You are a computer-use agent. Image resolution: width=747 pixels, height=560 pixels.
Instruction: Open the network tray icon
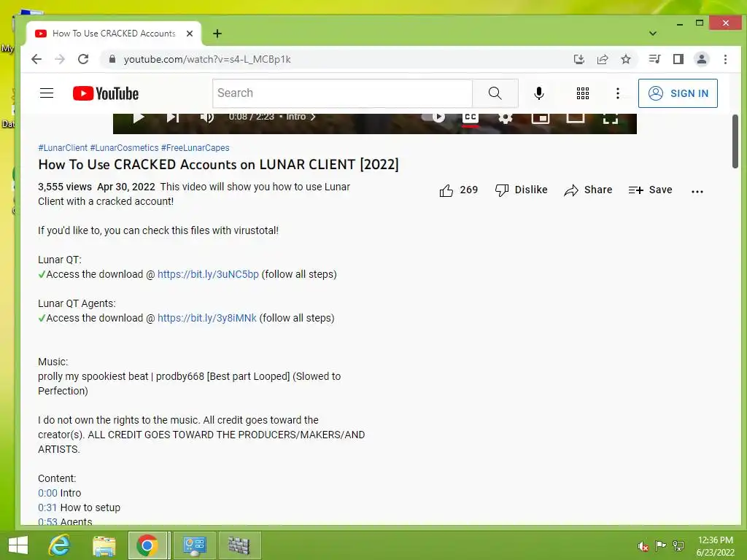point(678,545)
